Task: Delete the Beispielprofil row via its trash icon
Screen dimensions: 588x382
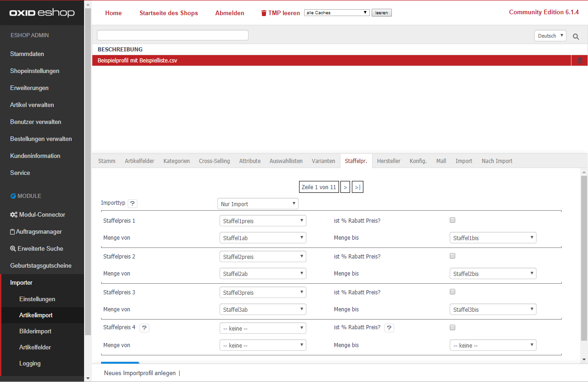Action: 580,61
